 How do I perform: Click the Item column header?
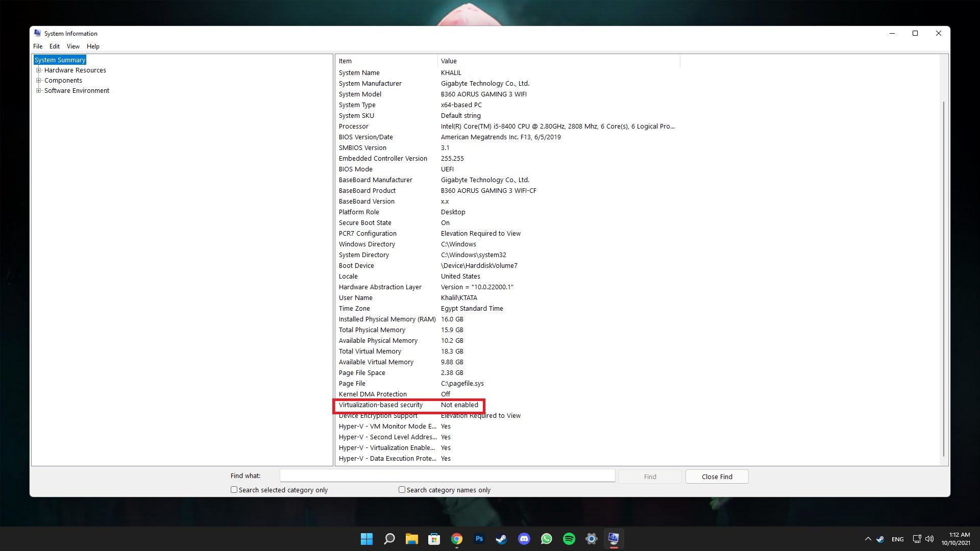click(x=386, y=61)
